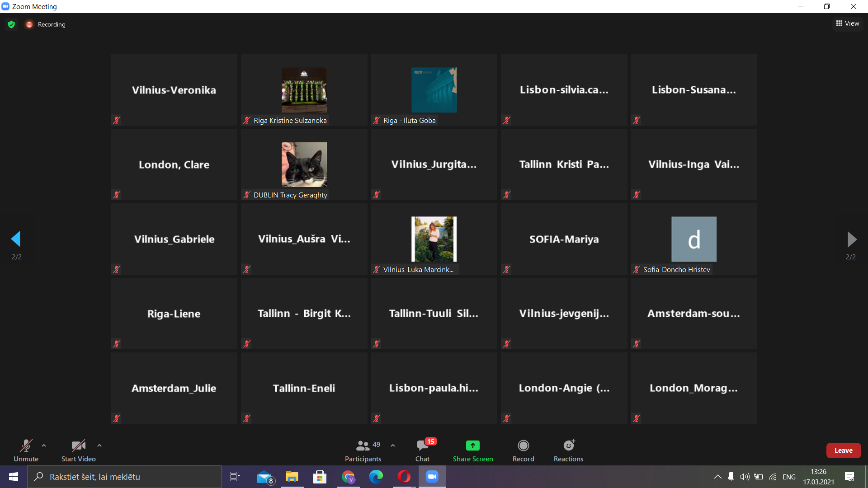
Task: Go to next page with right arrow
Action: click(x=851, y=239)
